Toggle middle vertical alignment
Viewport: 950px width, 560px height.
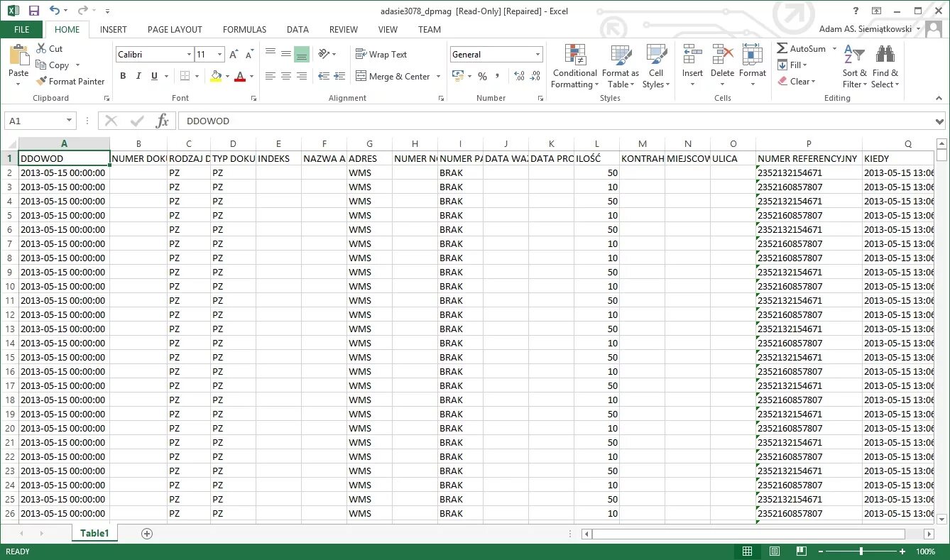[x=285, y=55]
